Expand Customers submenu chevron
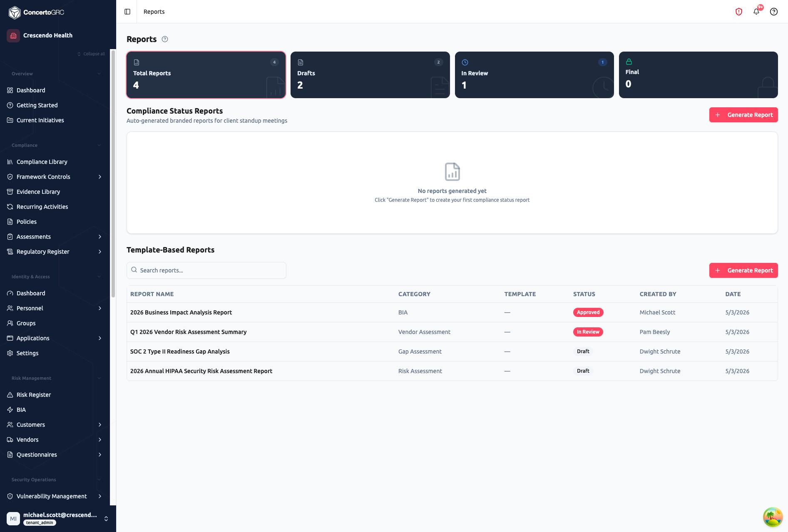 click(100, 425)
